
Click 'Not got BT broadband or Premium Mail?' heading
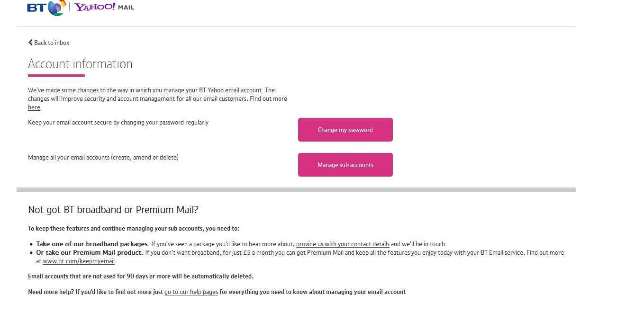(x=113, y=210)
